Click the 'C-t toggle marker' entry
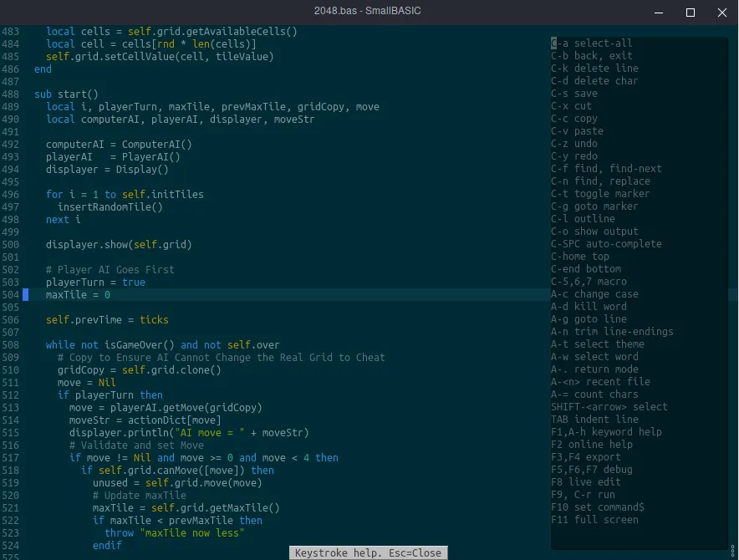The width and height of the screenshot is (739, 560). (x=600, y=194)
